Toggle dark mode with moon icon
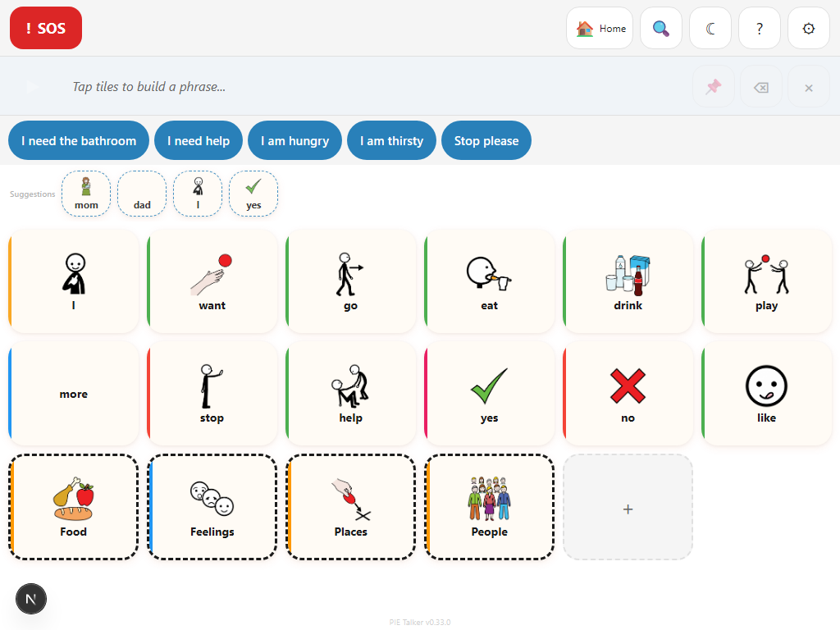 click(x=710, y=28)
